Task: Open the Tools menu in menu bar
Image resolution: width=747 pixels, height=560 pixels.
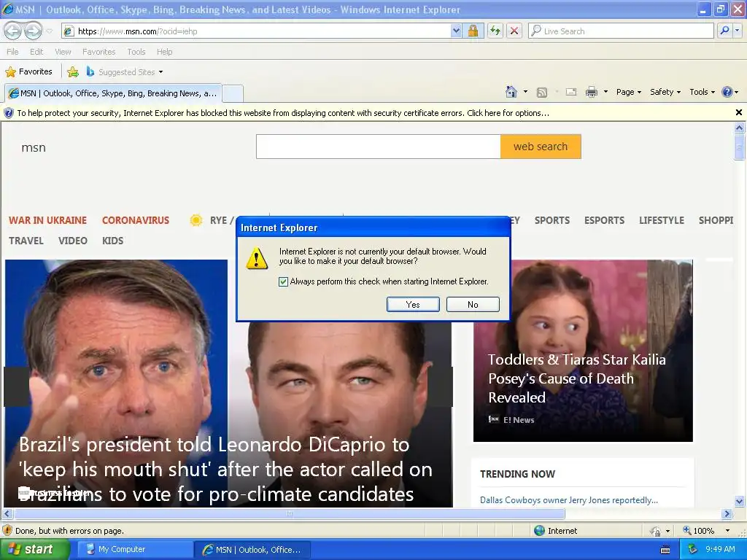Action: 136,52
